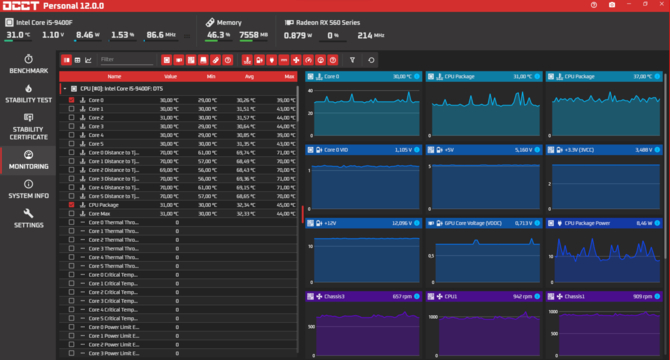Screen dimensions: 670x360
Task: Toggle the memory hardware filter icon
Action: click(215, 60)
